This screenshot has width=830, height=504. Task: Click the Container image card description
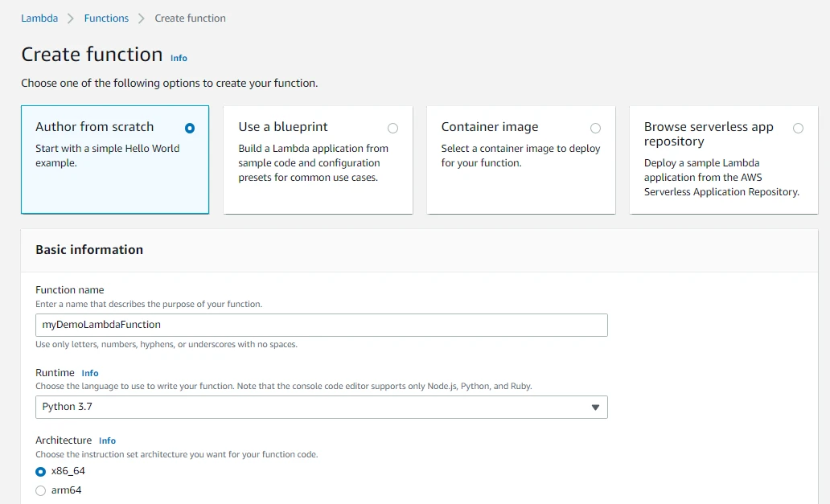click(x=520, y=156)
